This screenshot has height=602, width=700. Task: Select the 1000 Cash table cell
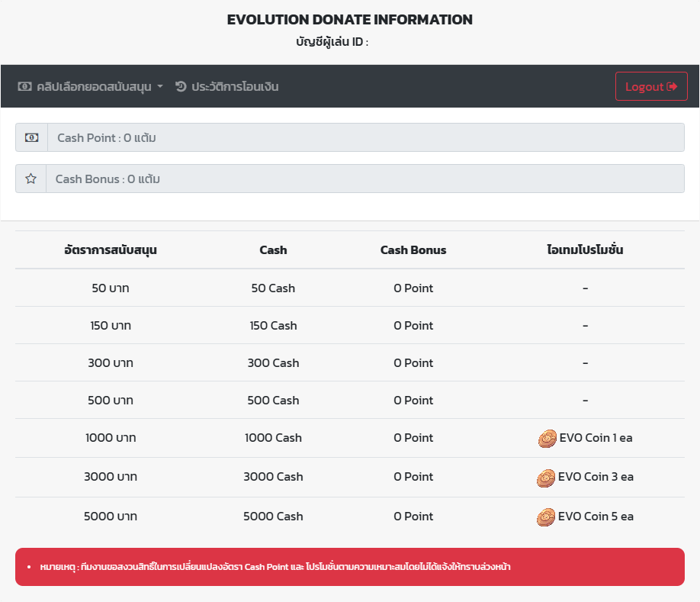tap(273, 438)
